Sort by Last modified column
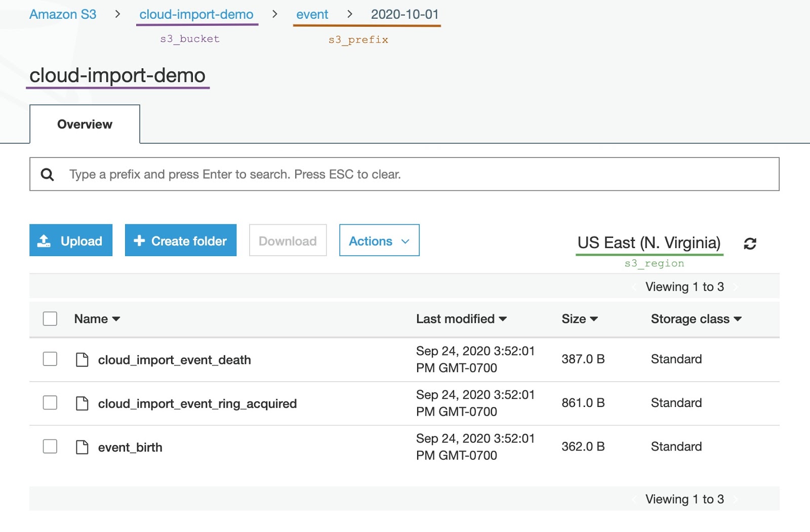 coord(461,319)
